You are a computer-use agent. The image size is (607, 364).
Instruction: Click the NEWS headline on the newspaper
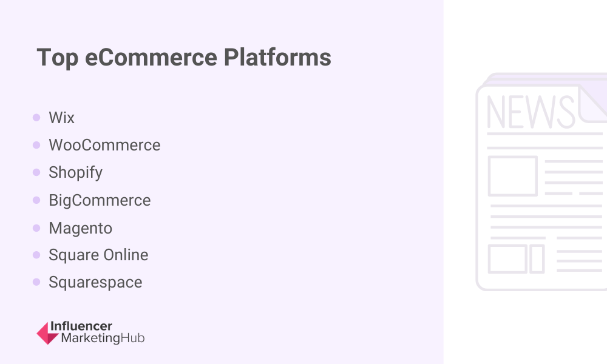(531, 112)
